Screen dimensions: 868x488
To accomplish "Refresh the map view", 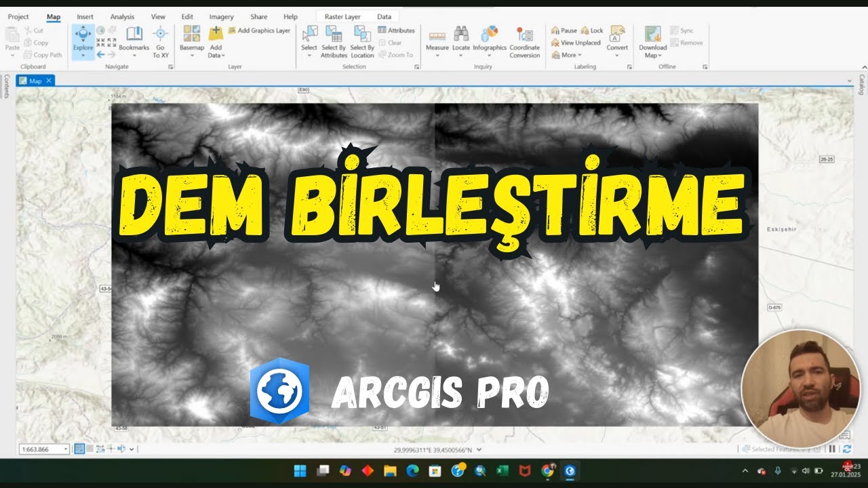I will coord(847,449).
